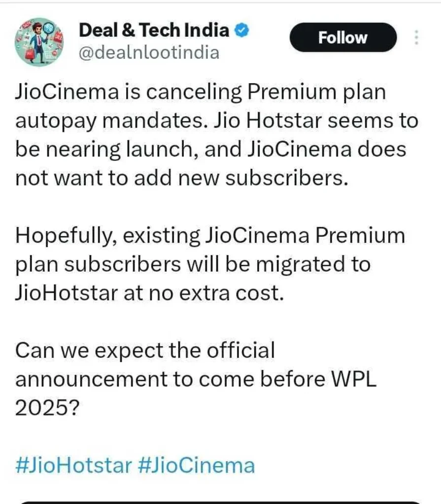
Task: Select the line starting 'JioCinema is canceling Premium'
Action: [201, 93]
